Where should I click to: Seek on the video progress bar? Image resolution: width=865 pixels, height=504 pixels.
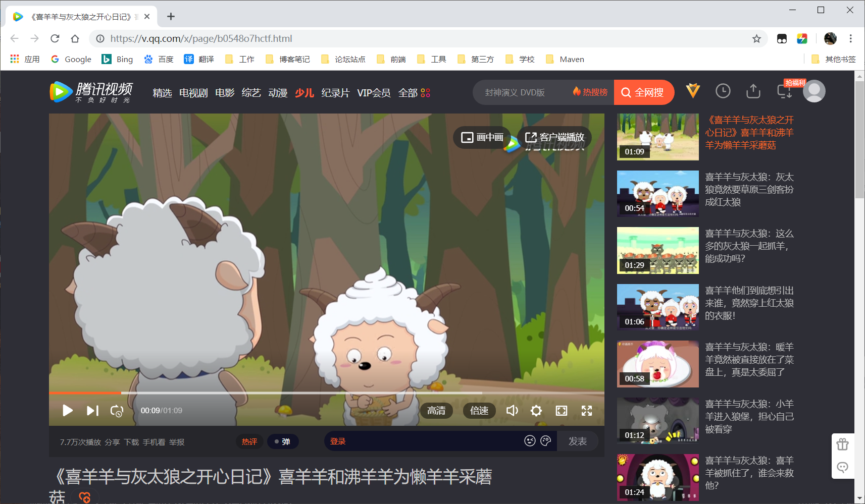327,393
